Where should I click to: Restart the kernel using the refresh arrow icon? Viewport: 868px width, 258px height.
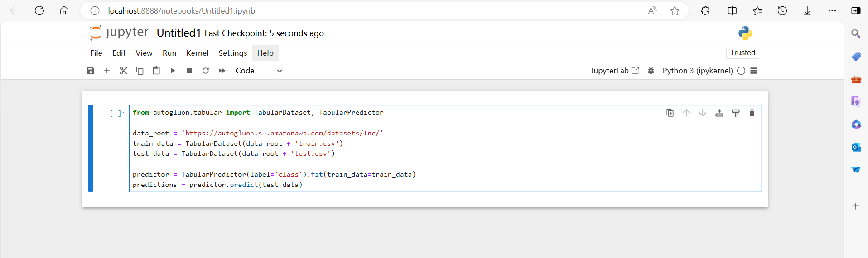[x=206, y=71]
